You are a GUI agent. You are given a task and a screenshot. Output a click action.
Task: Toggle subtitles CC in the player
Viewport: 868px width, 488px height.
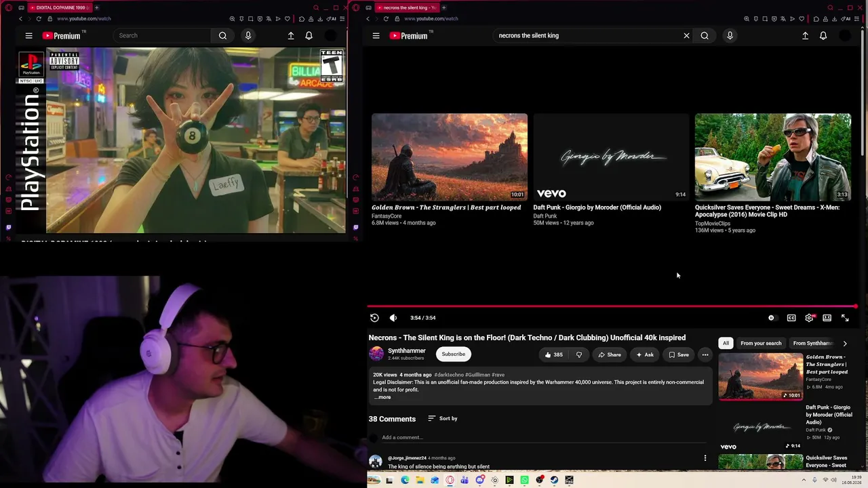(x=791, y=318)
